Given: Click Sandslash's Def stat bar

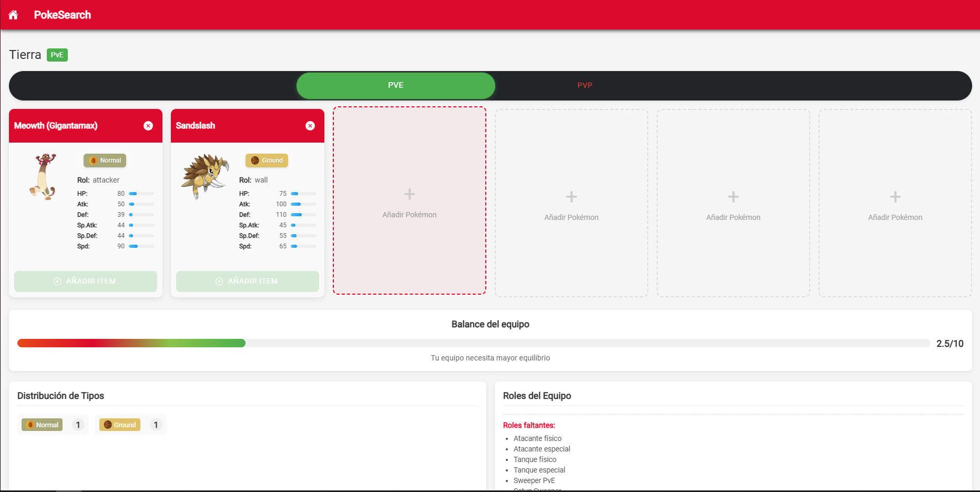Looking at the screenshot, I should [x=304, y=215].
